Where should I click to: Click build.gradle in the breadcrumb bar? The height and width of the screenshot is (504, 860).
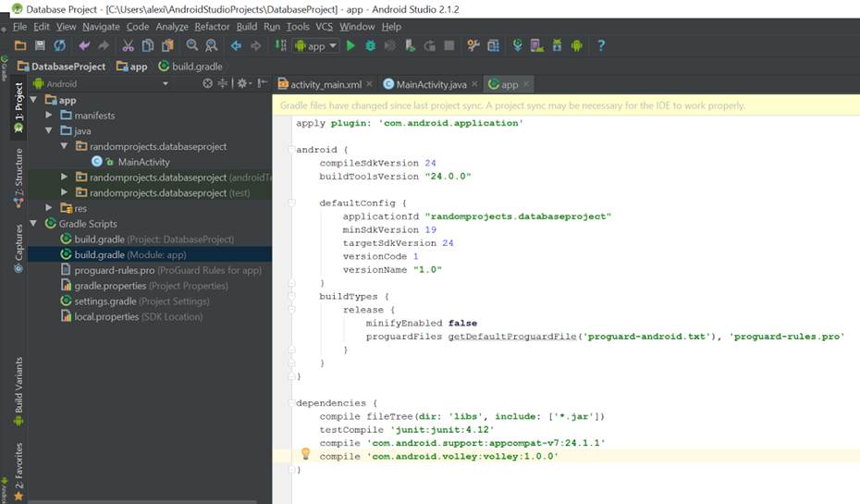click(x=190, y=67)
